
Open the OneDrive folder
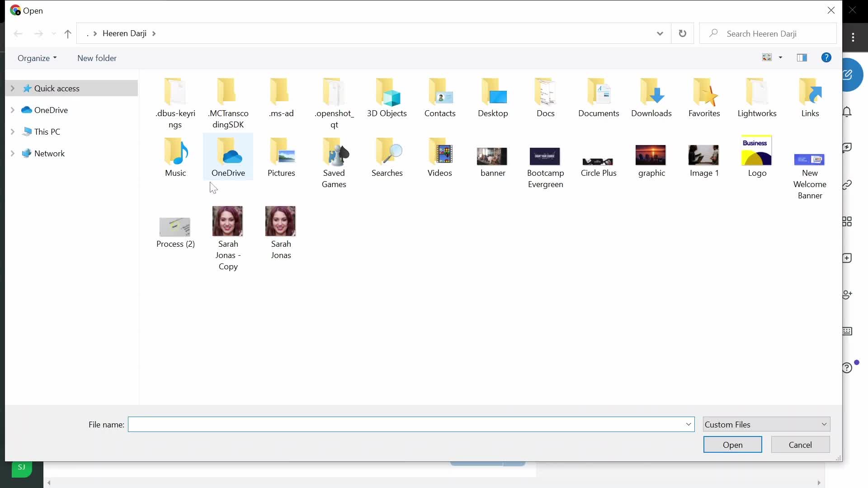point(228,156)
